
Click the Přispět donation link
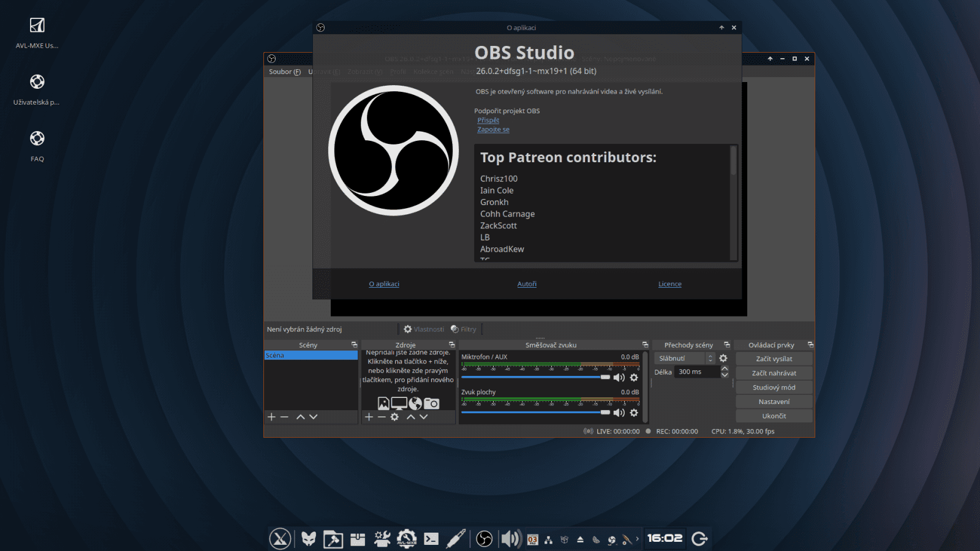(488, 120)
